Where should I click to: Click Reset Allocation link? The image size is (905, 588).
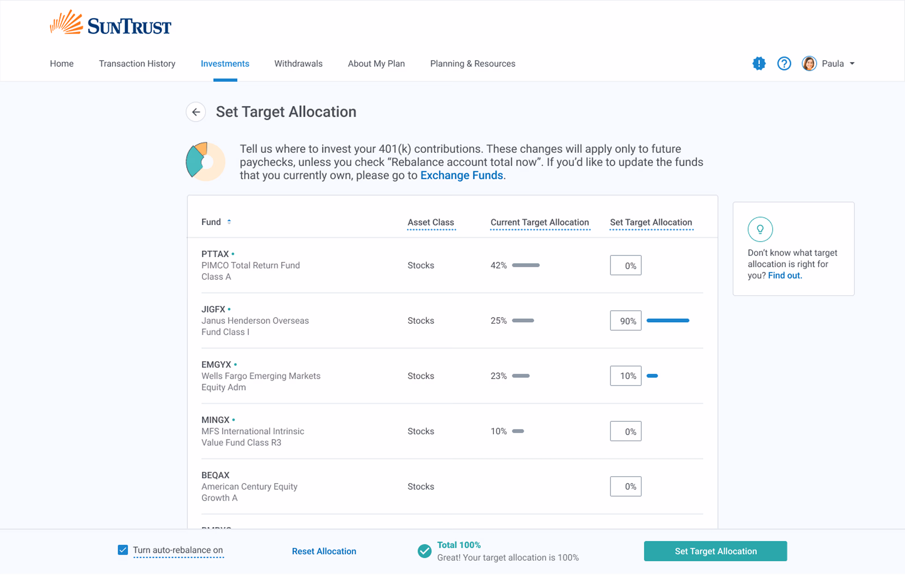click(324, 551)
